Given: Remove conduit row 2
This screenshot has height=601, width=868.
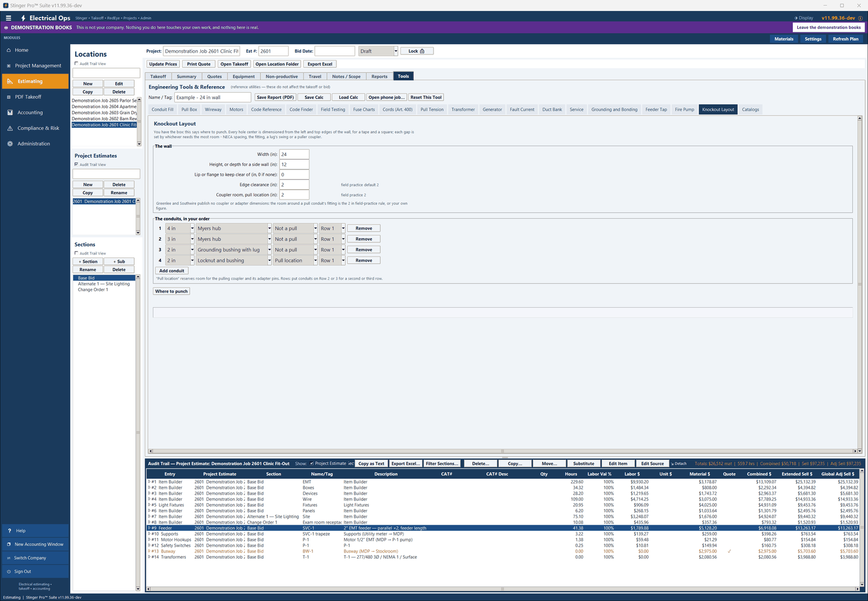Looking at the screenshot, I should [x=364, y=239].
